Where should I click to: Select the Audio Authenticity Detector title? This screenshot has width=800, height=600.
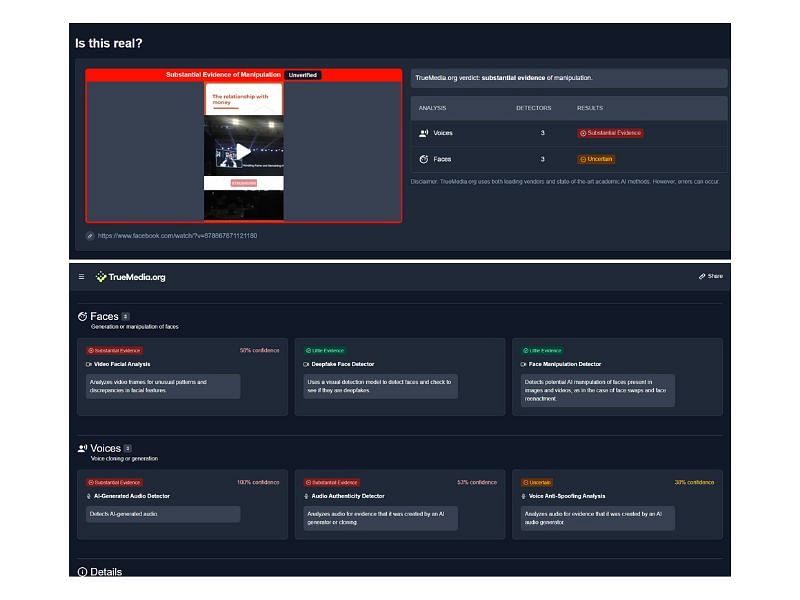tap(348, 496)
